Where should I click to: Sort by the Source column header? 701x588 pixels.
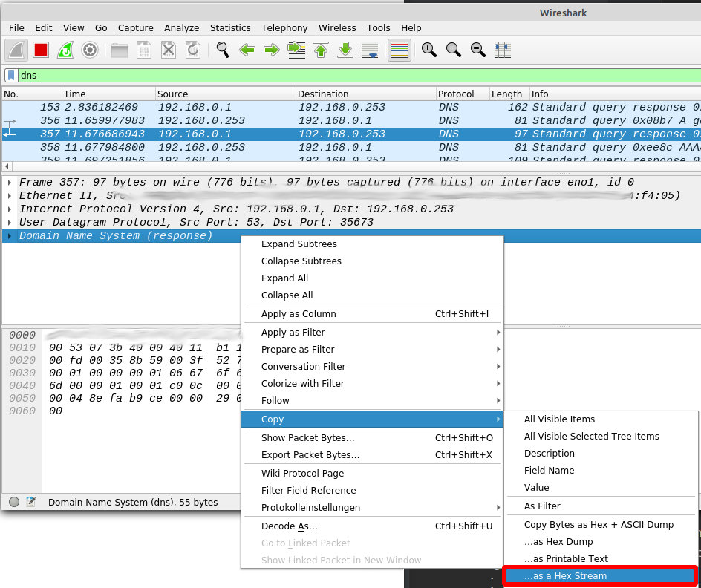(x=225, y=94)
